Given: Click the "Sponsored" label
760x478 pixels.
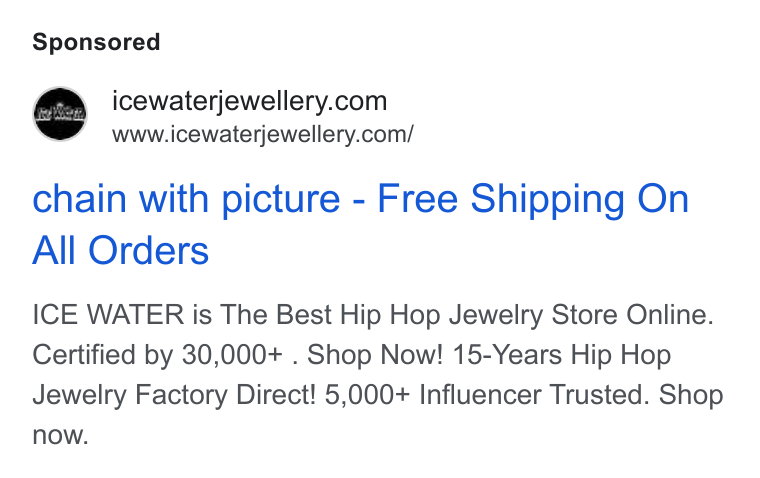Looking at the screenshot, I should click(x=96, y=42).
